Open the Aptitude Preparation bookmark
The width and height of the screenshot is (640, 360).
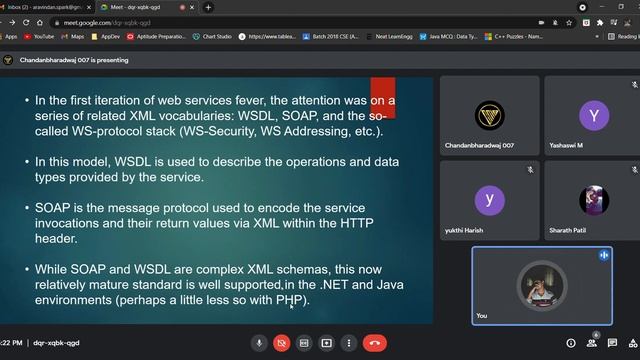point(156,37)
